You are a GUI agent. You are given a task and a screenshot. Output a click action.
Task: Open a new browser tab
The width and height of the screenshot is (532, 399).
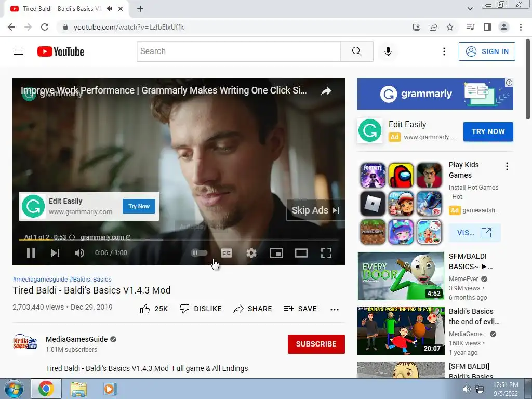140,9
